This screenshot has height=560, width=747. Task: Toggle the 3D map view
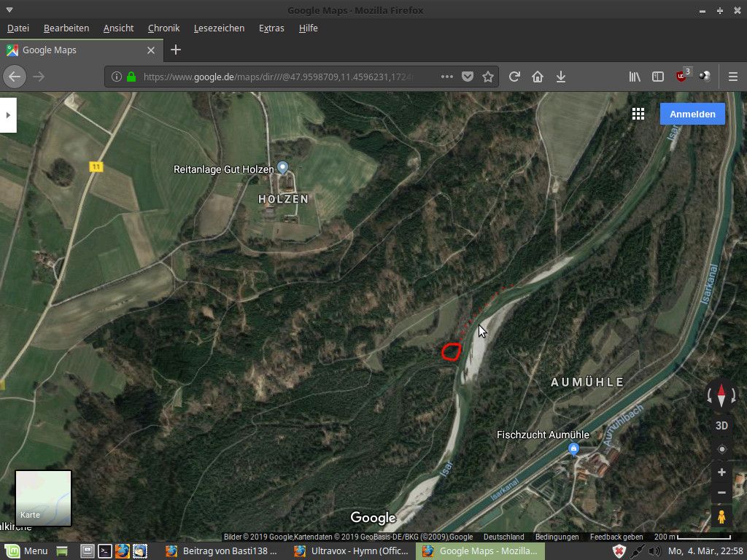[721, 426]
